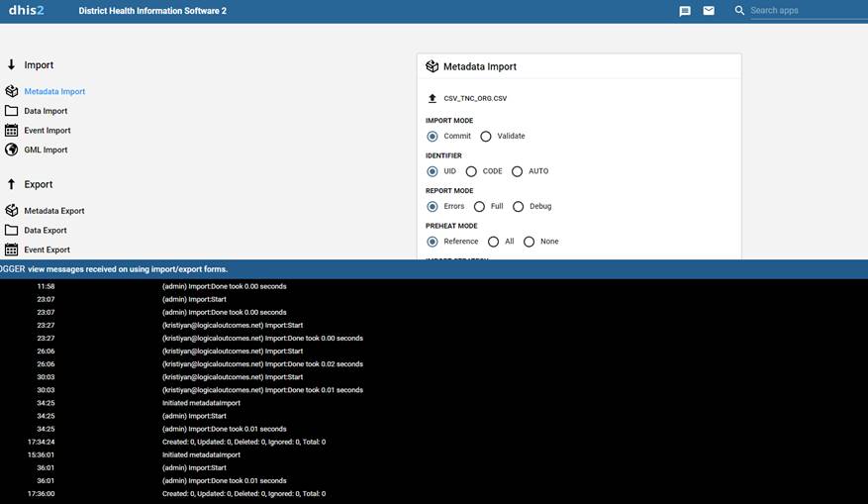Select Commit import mode

pyautogui.click(x=433, y=137)
